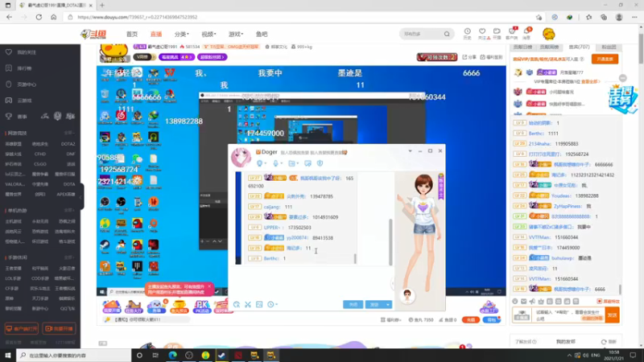This screenshot has width=644, height=362.
Task: Expand the 视频 video dropdown
Action: 208,34
